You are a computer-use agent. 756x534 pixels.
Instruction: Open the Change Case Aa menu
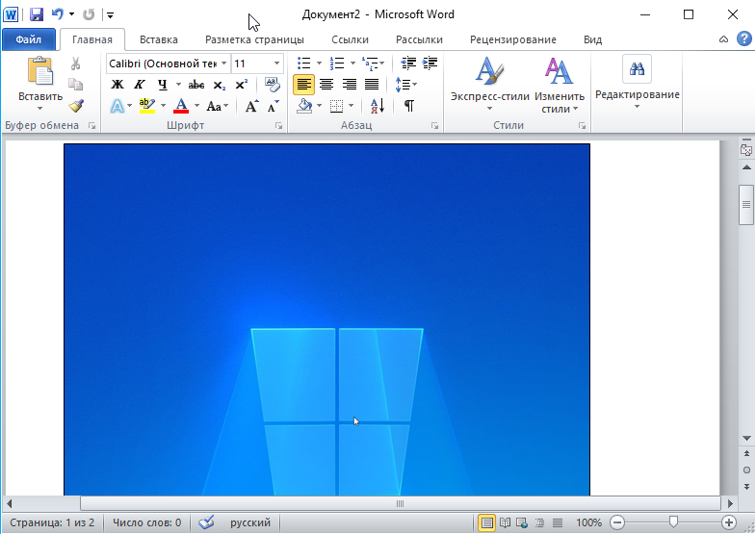point(217,106)
